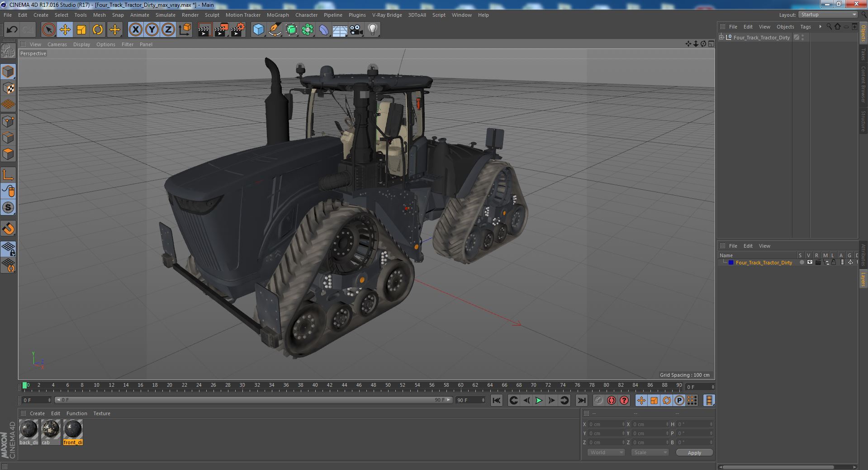Viewport: 868px width, 470px height.
Task: Toggle visibility eye for Four_Track_Tractor_Dirty layer
Action: tap(810, 263)
